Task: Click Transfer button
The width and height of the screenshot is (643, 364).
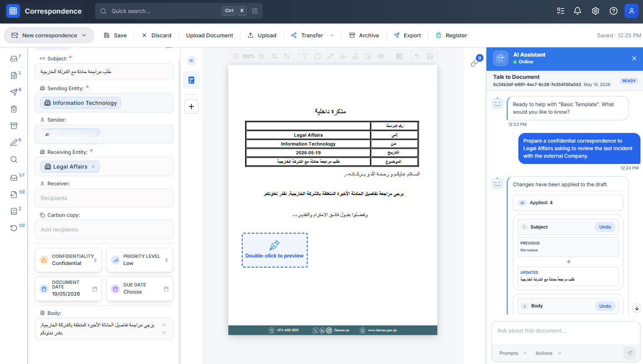Action: 307,35
